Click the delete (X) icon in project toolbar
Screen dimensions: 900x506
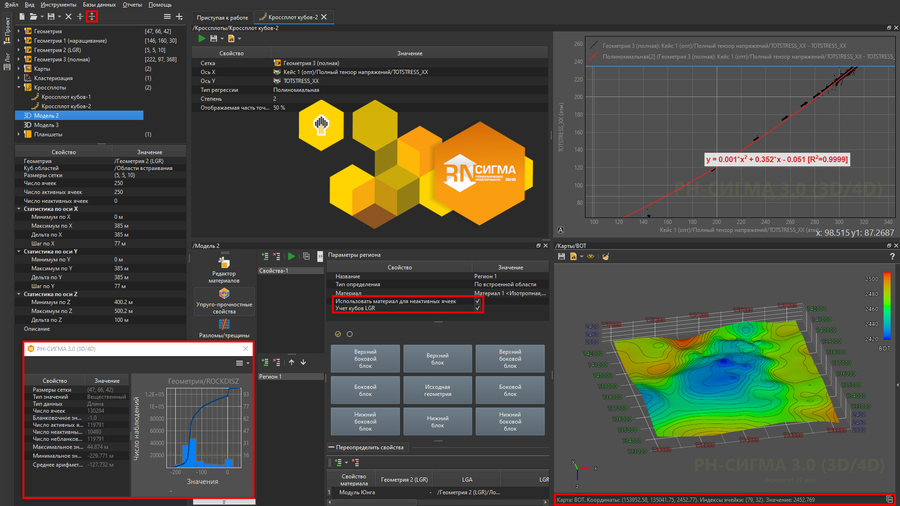coord(68,17)
